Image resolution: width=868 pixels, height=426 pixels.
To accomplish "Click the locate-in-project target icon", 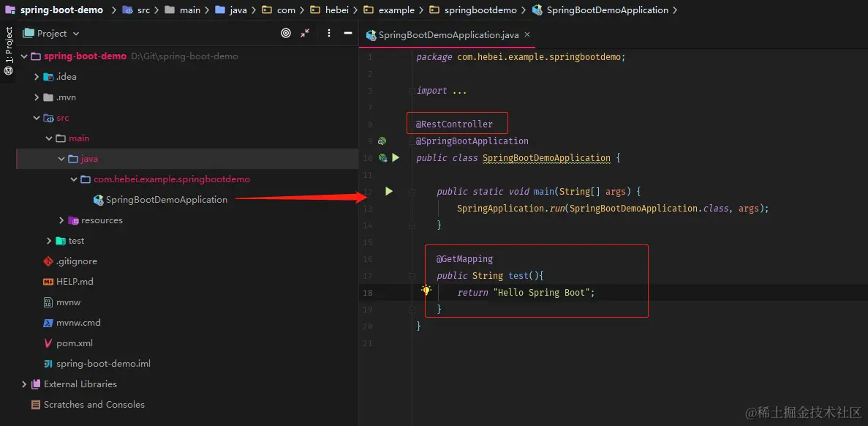I will [286, 33].
